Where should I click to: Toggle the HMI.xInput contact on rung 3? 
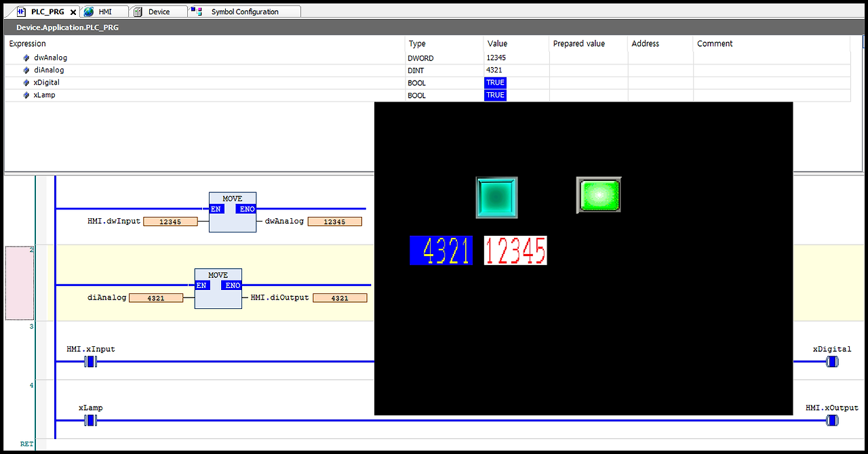tap(89, 362)
